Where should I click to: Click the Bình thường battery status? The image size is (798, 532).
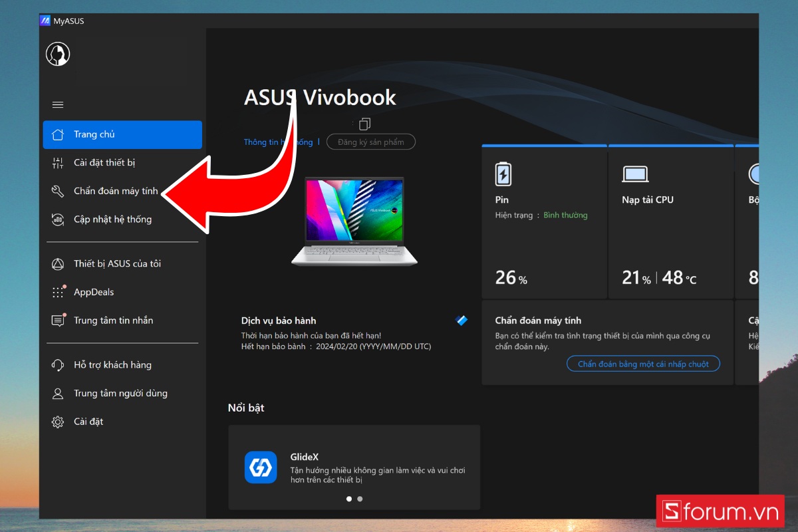565,215
